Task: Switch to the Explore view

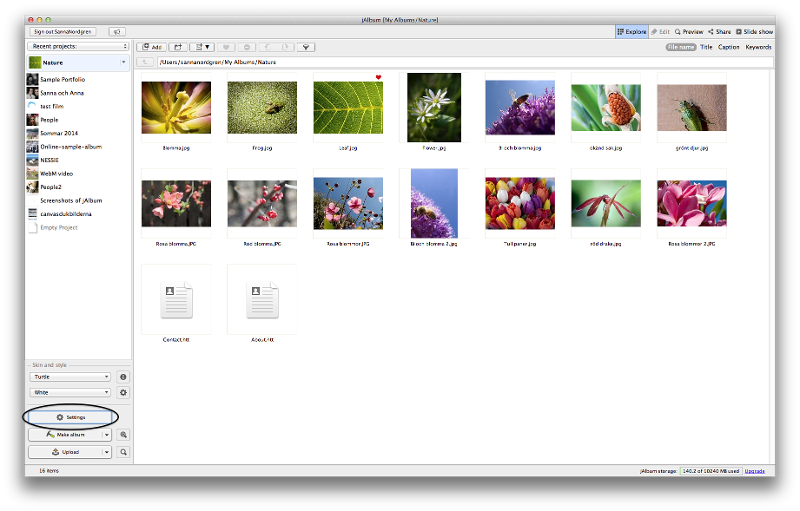Action: pos(632,32)
